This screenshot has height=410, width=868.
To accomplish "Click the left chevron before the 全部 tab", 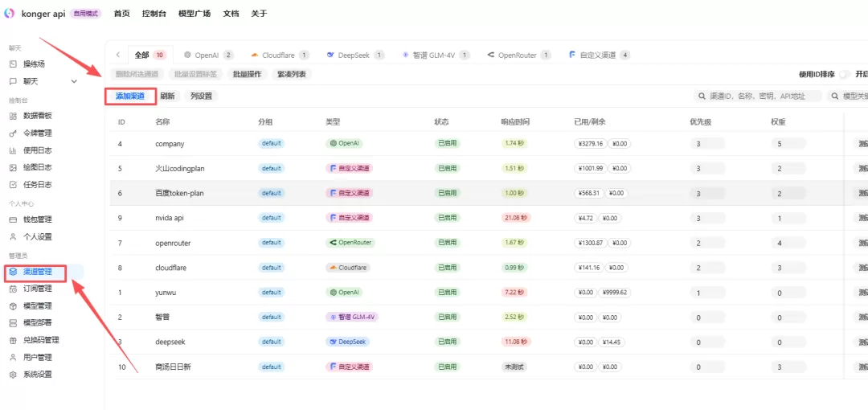I will coord(118,55).
